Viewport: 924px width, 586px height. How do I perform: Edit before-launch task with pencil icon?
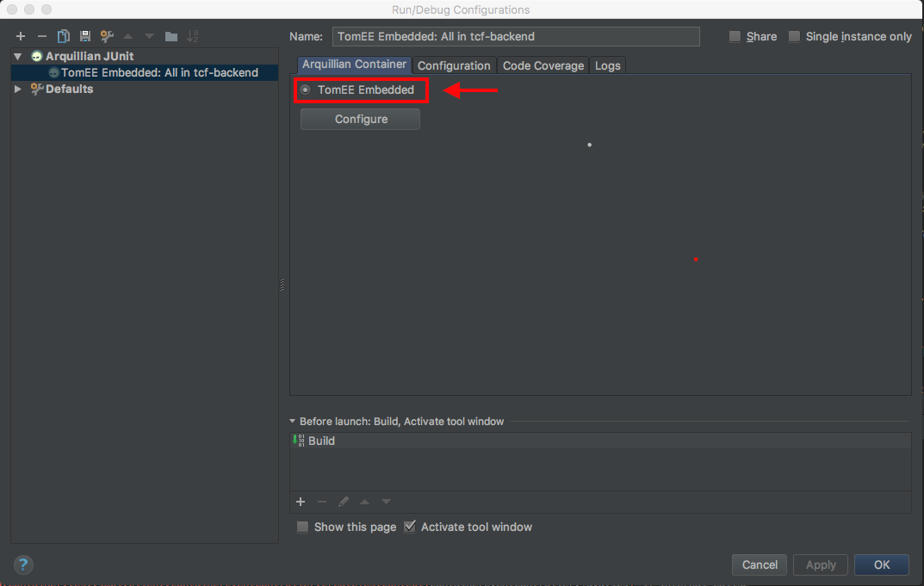click(343, 502)
